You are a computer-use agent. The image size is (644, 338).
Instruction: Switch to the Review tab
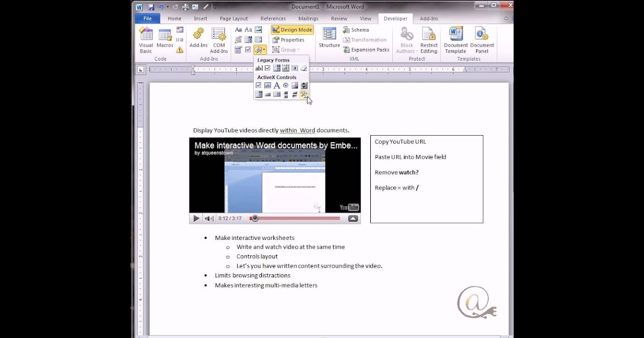tap(339, 18)
